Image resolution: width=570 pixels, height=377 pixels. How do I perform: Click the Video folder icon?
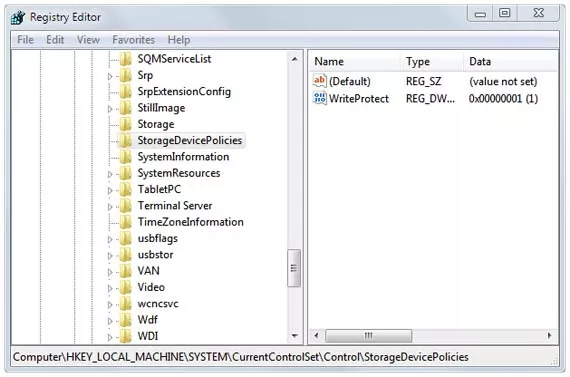(125, 287)
